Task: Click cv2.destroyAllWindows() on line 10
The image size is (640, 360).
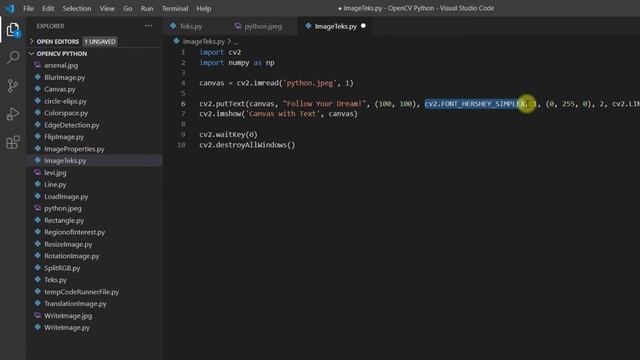Action: (247, 145)
